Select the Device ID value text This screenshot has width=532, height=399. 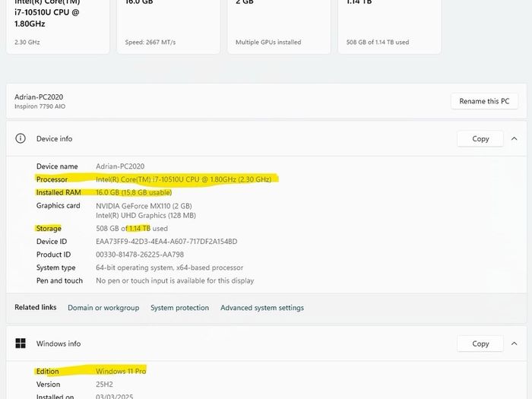point(166,242)
